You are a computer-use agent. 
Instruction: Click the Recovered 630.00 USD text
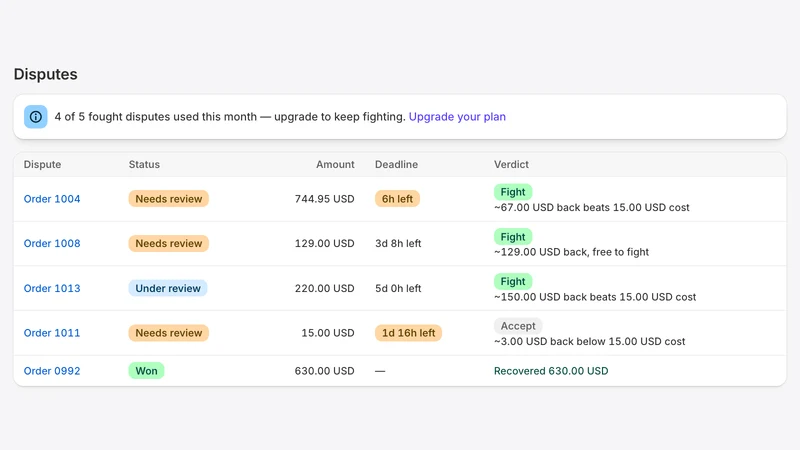[x=551, y=371]
